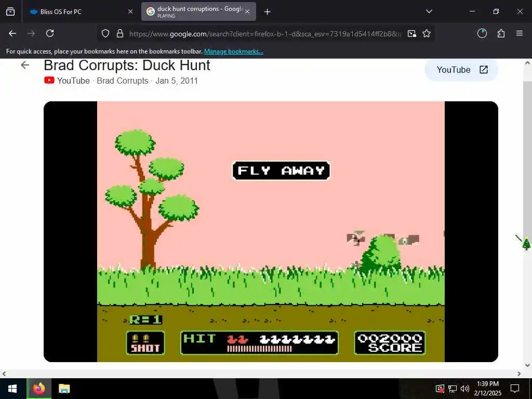Click the Duck Hunt video player
The image size is (532, 399).
pyautogui.click(x=271, y=231)
